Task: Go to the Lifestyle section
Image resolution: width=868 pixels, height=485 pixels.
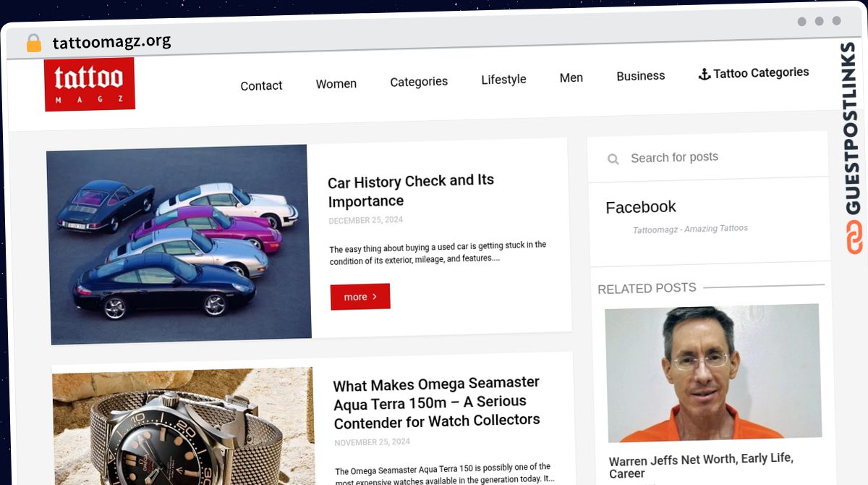Action: click(503, 80)
